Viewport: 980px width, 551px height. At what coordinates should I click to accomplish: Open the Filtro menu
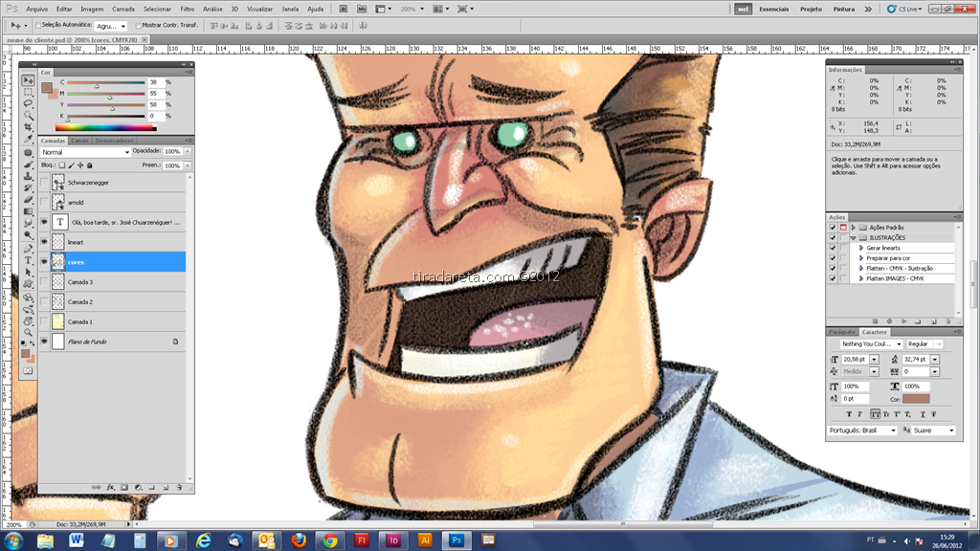(x=187, y=9)
